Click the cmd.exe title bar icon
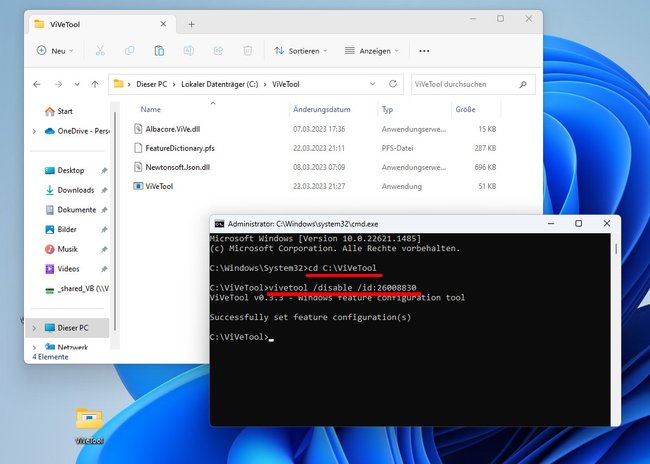The width and height of the screenshot is (650, 464). tap(219, 224)
